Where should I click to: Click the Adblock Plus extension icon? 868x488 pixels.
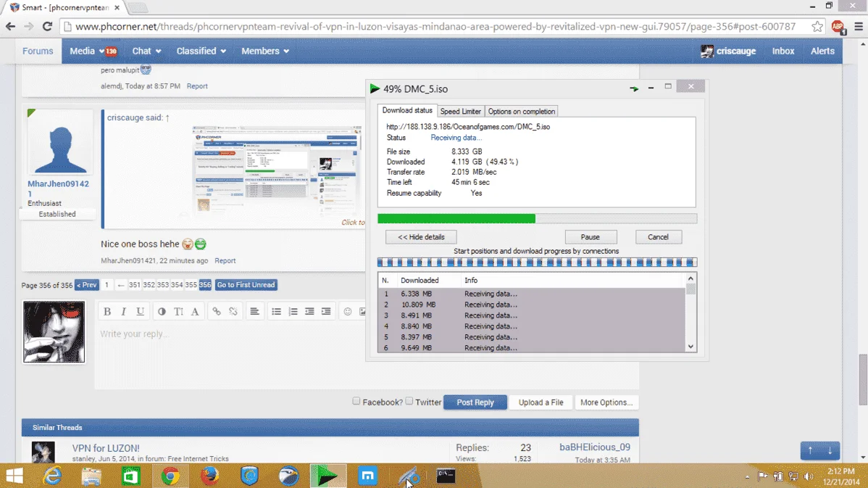pos(838,27)
